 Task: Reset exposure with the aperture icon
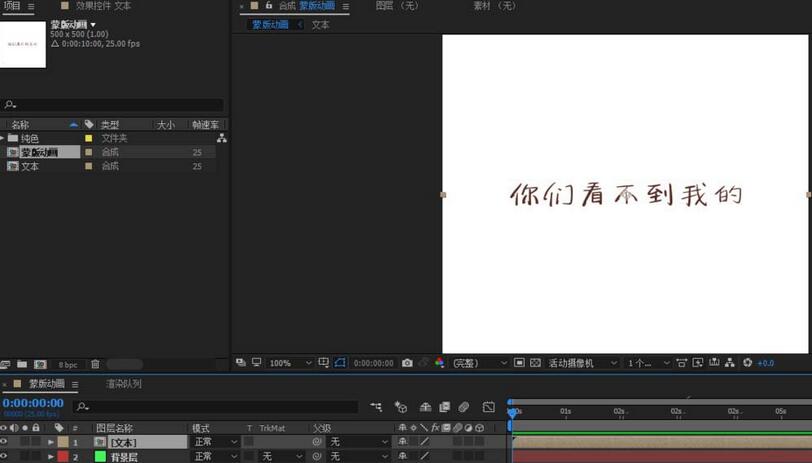point(747,363)
